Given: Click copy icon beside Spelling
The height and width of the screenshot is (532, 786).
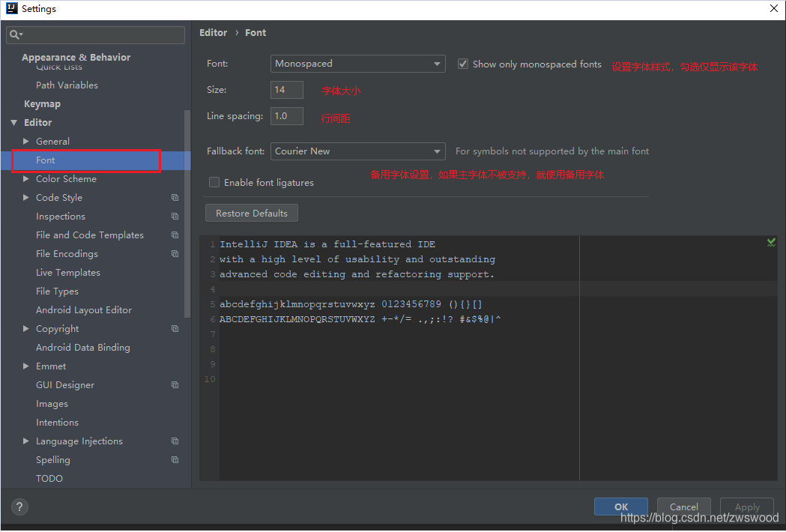Looking at the screenshot, I should [175, 460].
